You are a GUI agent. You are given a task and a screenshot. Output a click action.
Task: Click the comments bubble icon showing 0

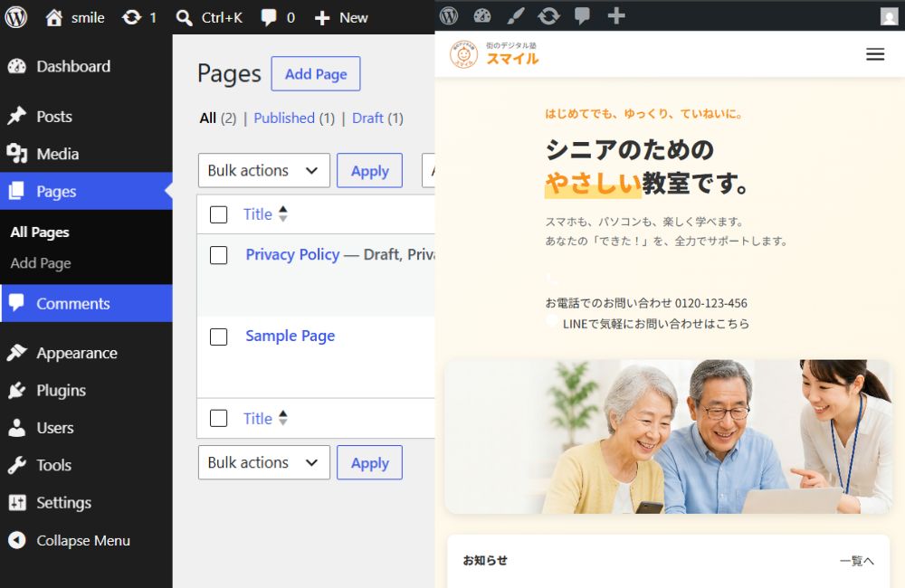coord(269,17)
